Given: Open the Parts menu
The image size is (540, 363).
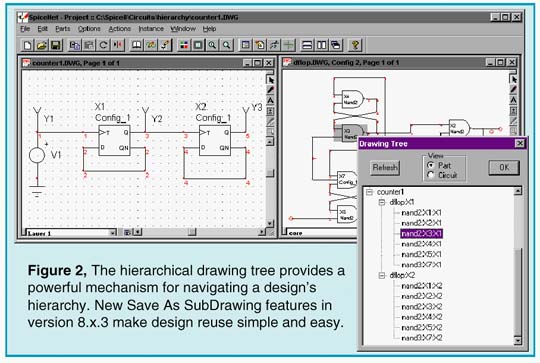Looking at the screenshot, I should (63, 29).
